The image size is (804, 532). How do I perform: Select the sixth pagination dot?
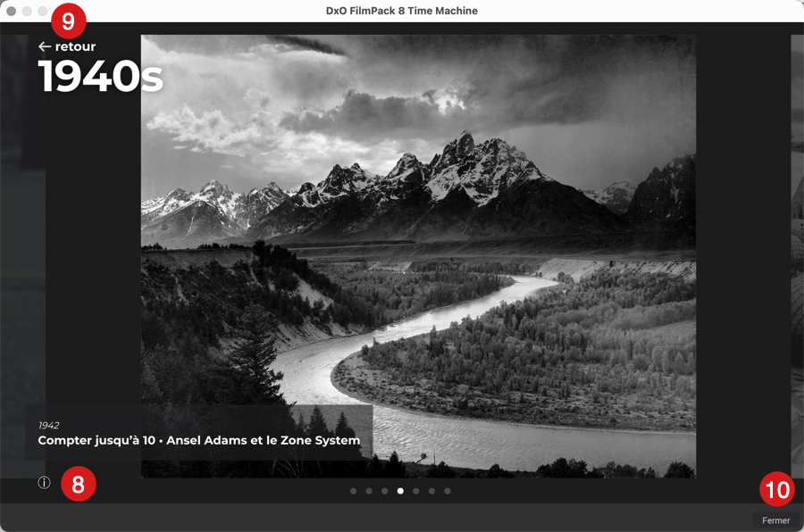pos(431,491)
